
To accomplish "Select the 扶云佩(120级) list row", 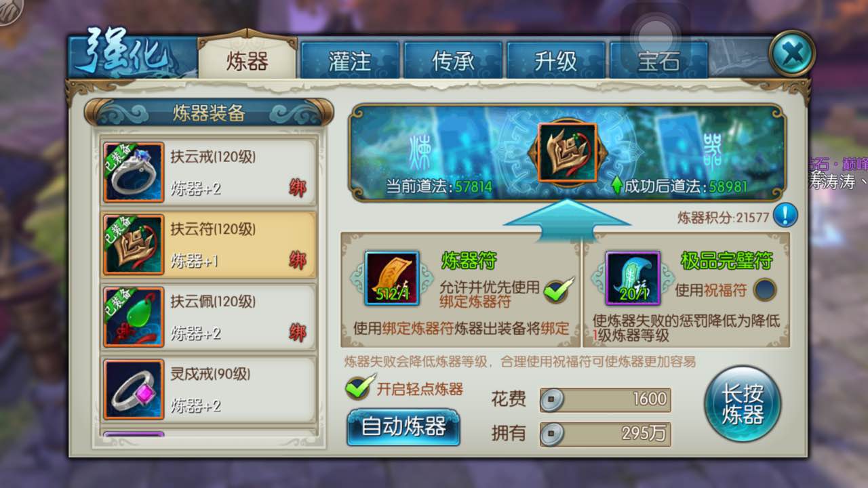I will 209,317.
